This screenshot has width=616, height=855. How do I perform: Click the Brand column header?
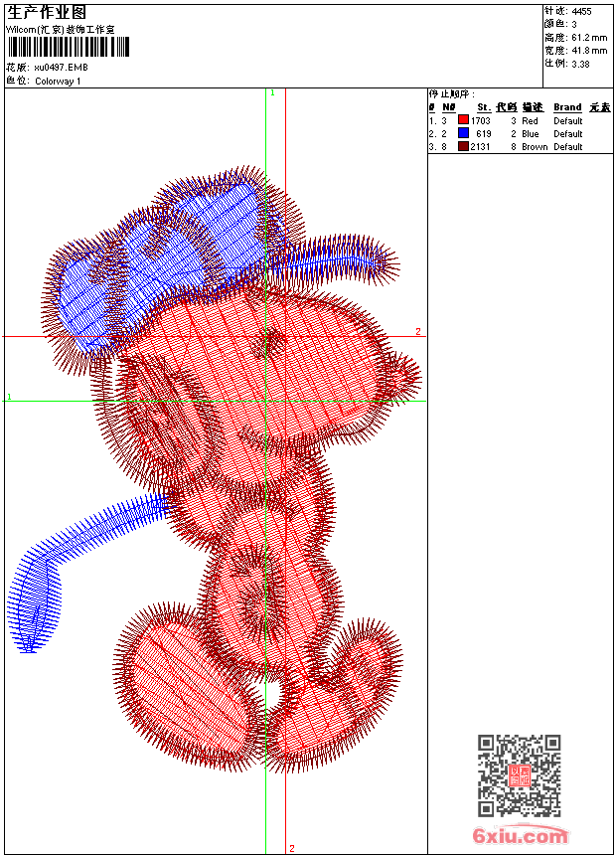567,107
